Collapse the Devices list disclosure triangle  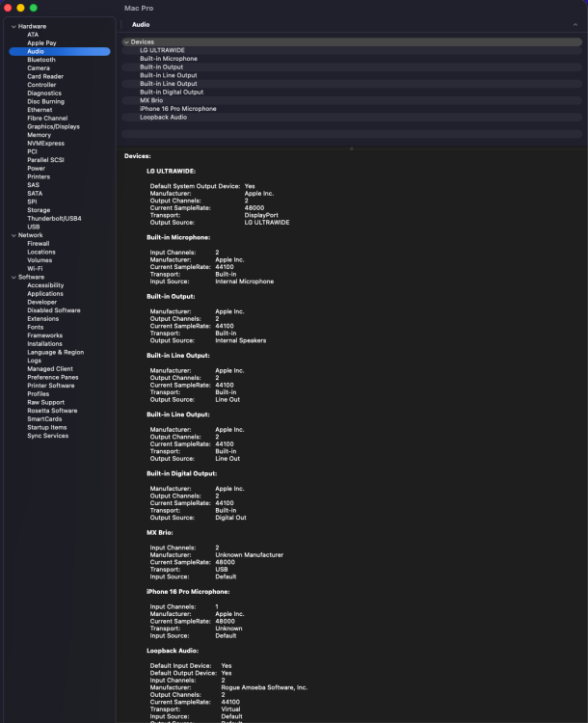coord(126,42)
